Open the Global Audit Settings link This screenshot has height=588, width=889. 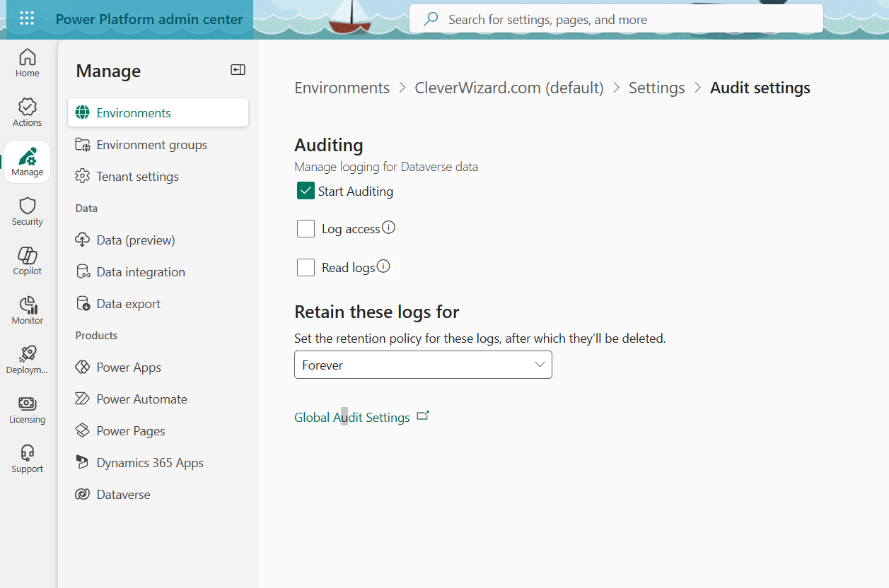pyautogui.click(x=352, y=418)
